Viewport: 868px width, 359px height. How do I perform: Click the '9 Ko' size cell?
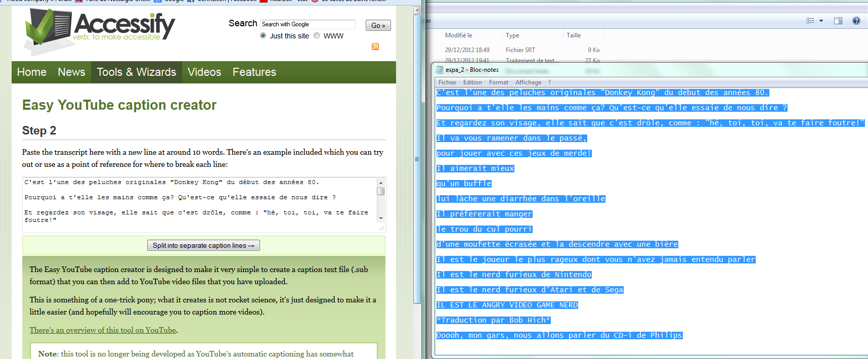(593, 50)
